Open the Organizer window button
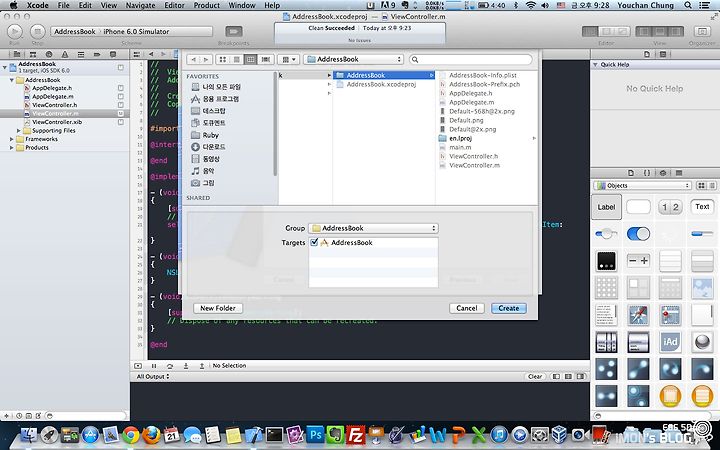 click(702, 31)
